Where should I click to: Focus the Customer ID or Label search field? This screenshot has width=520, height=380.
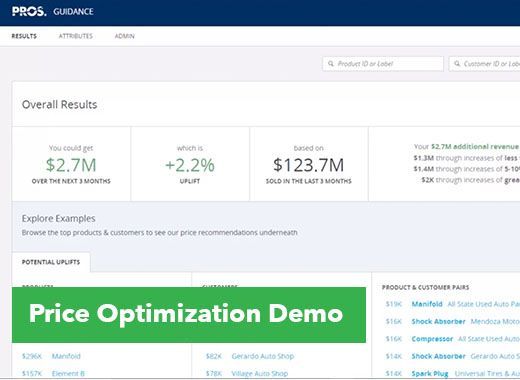coord(484,63)
